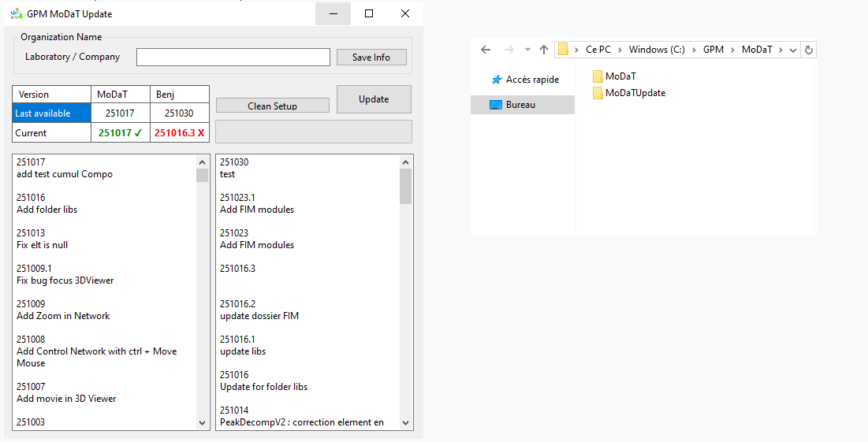
Task: Click the Explorer up-one-level arrow
Action: [x=544, y=50]
